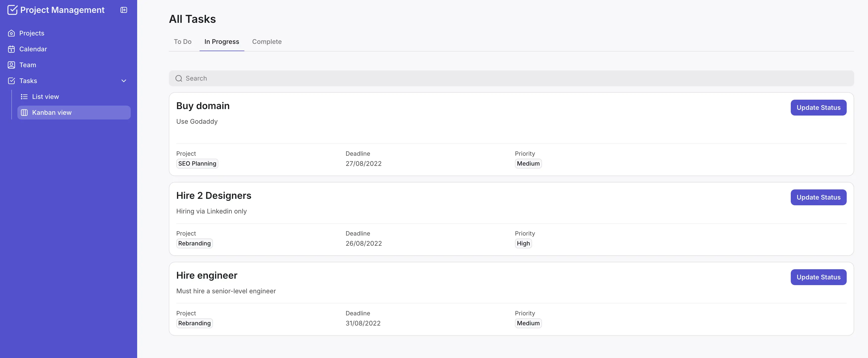Image resolution: width=868 pixels, height=358 pixels.
Task: Open the Hire engineer task title
Action: (x=206, y=275)
